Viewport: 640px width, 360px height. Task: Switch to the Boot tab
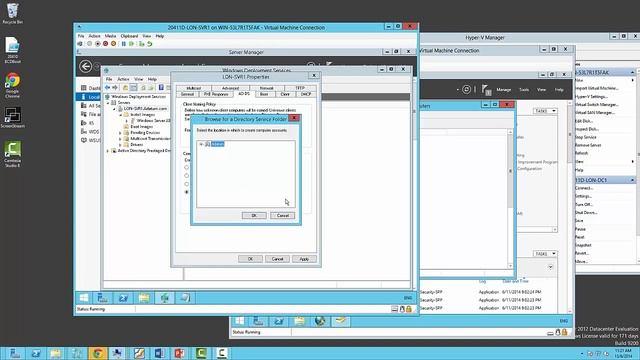(264, 94)
